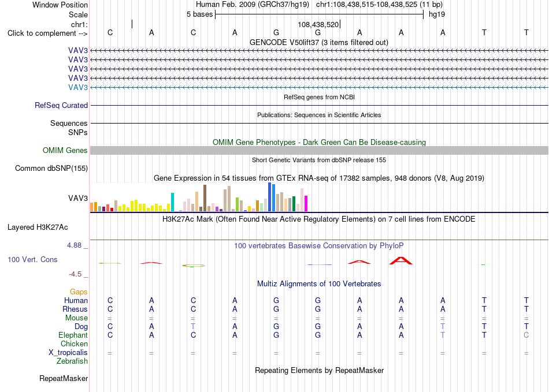Click the '5 bases' scale label
This screenshot has width=549, height=392.
pos(199,14)
